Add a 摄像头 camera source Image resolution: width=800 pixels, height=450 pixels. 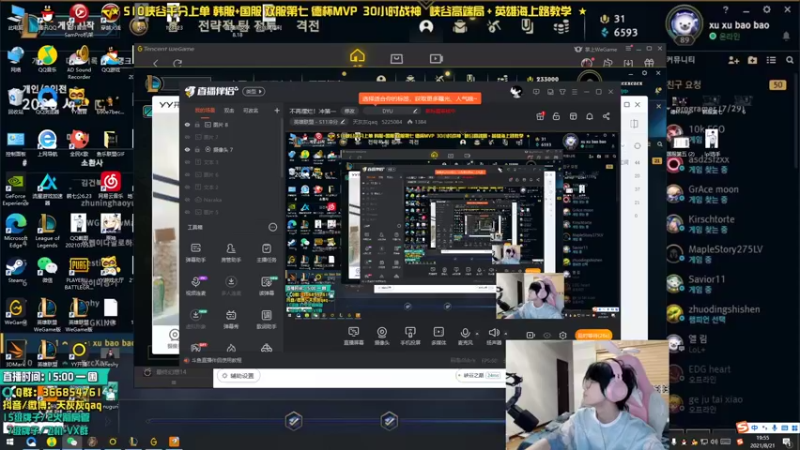382,336
